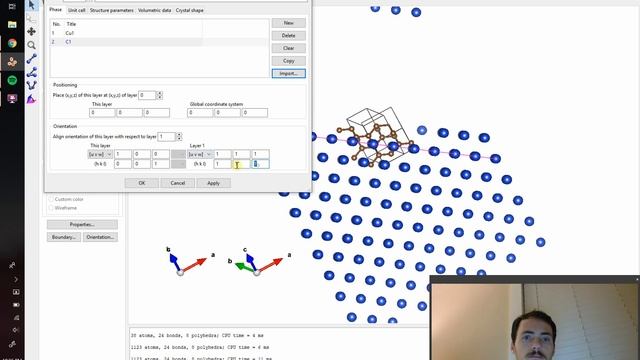Click OK in the dialog
This screenshot has width=640, height=360.
coord(142,183)
